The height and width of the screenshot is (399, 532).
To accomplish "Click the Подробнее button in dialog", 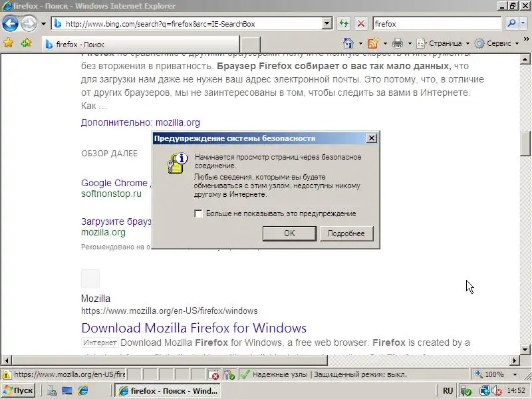I will 346,233.
